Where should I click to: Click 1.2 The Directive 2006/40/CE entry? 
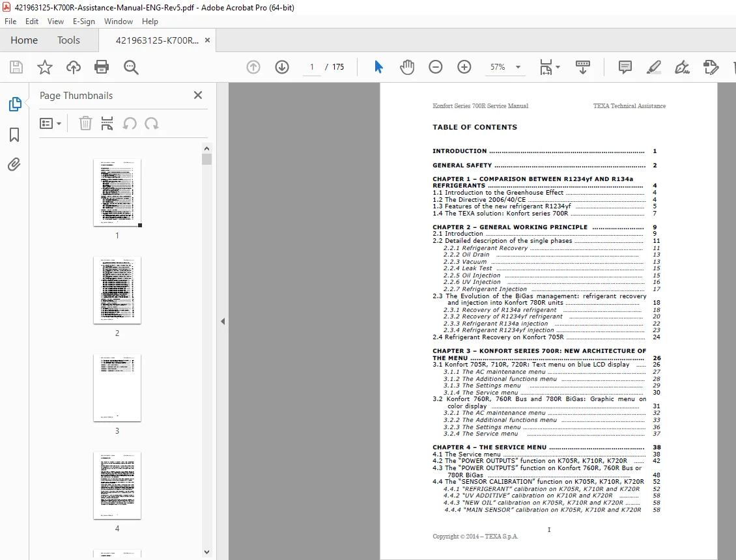pyautogui.click(x=545, y=199)
